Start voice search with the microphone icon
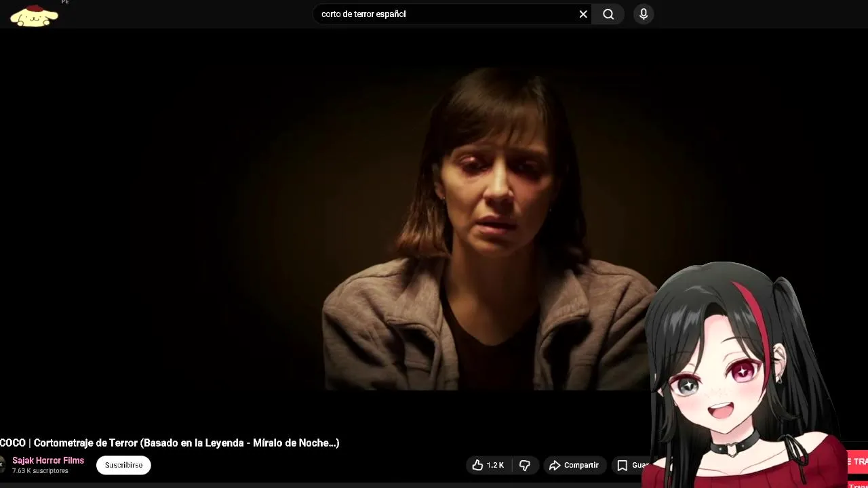868x488 pixels. [644, 14]
